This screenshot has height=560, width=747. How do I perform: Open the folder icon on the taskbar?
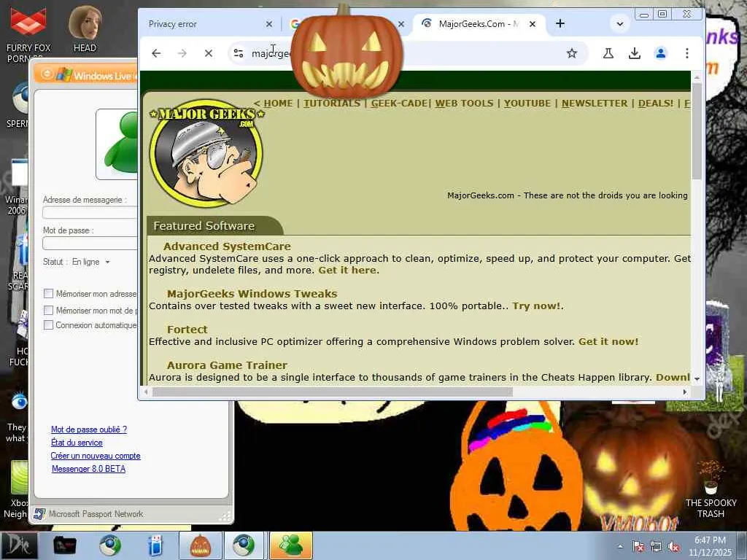(65, 545)
